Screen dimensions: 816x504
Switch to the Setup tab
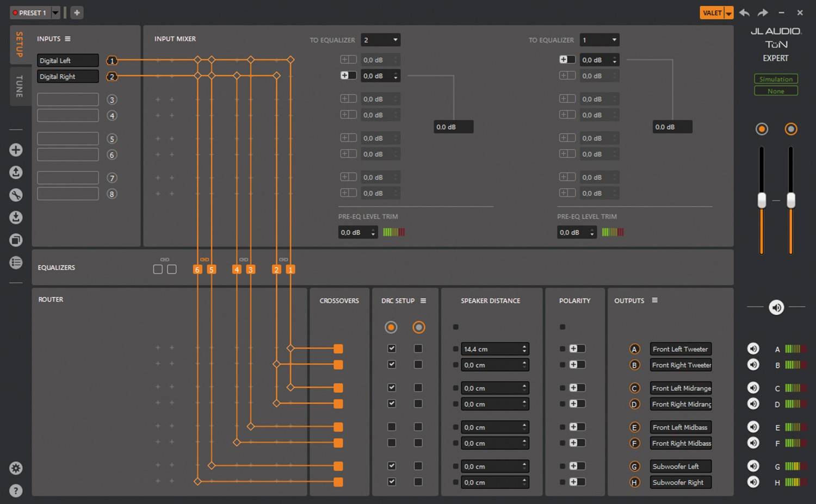pos(20,45)
